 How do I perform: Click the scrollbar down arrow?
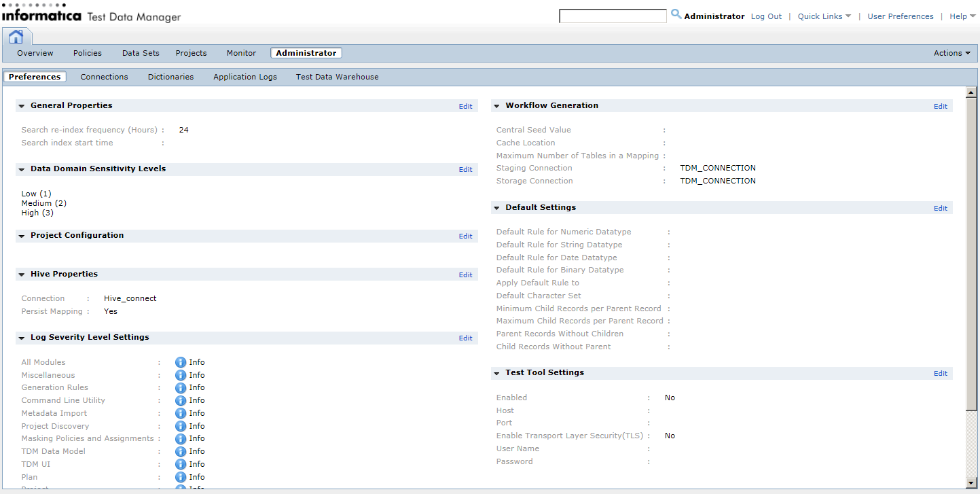[971, 482]
